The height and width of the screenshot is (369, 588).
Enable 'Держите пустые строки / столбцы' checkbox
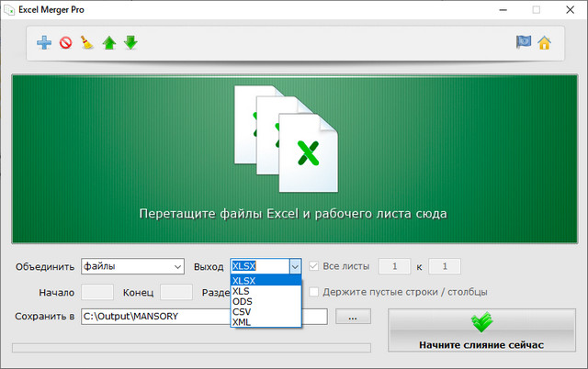(314, 292)
